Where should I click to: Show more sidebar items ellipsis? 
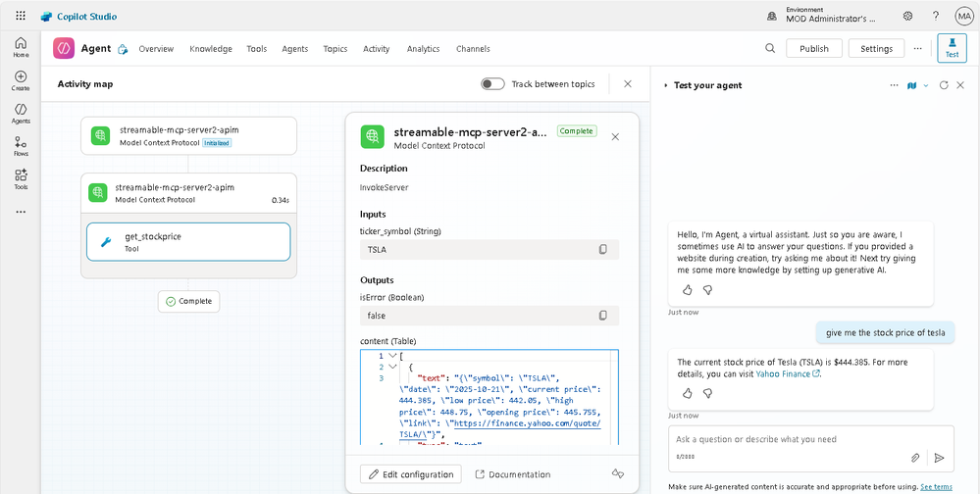coord(21,212)
